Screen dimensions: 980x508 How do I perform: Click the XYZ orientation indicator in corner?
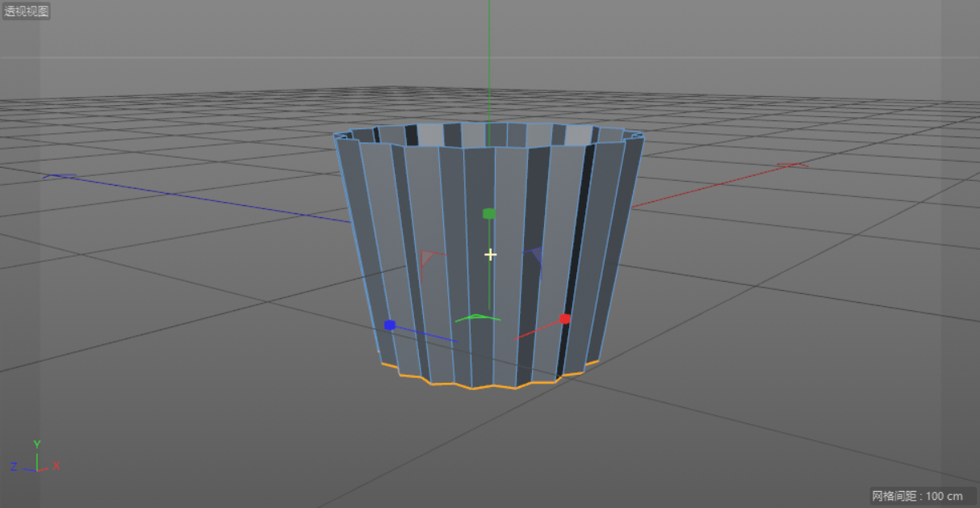(x=36, y=458)
